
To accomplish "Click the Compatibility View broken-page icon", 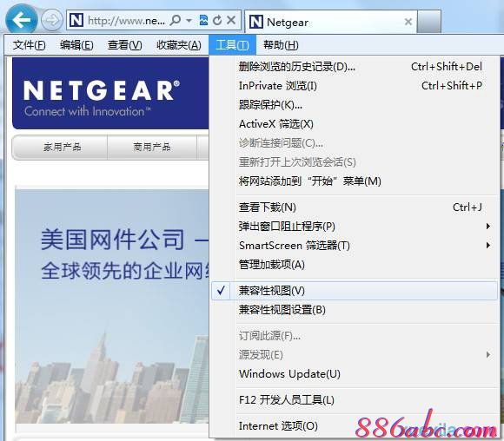I will click(203, 20).
